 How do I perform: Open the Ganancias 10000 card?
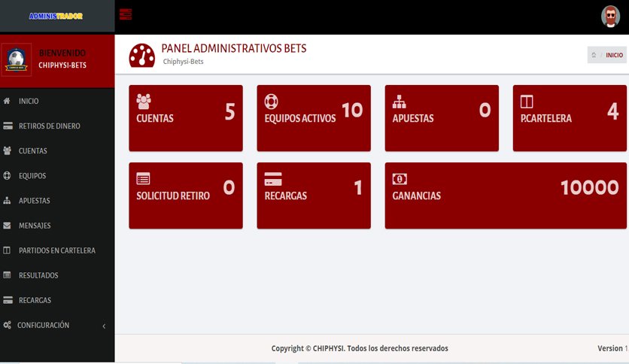506,196
